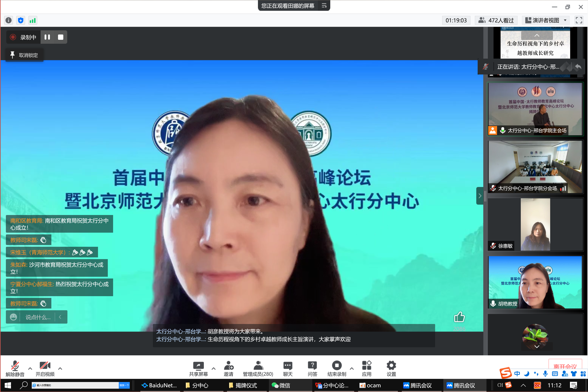Toggle Sogou 中 Chinese/English mode
This screenshot has height=392, width=588.
click(x=517, y=374)
